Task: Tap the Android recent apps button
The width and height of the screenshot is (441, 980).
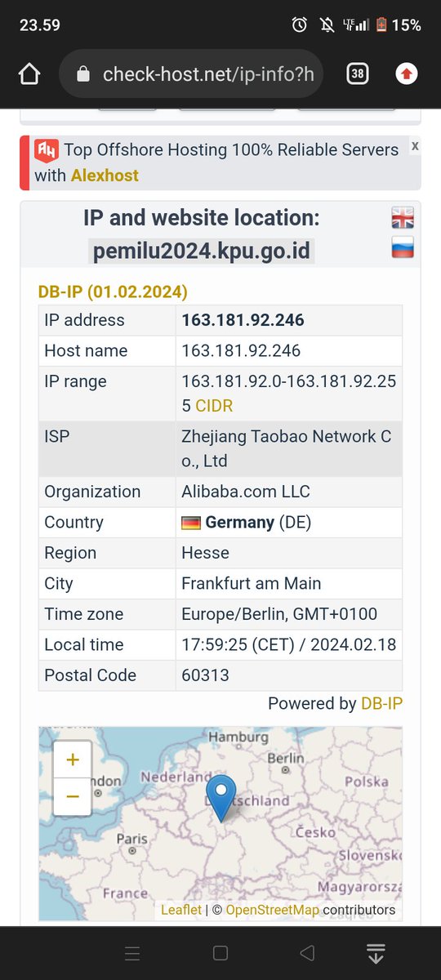Action: tap(132, 953)
